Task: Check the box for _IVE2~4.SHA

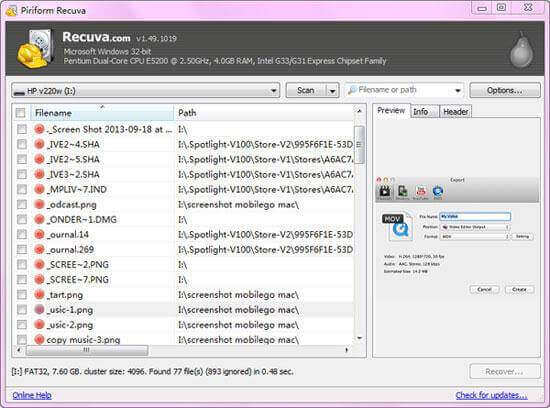Action: 22,144
